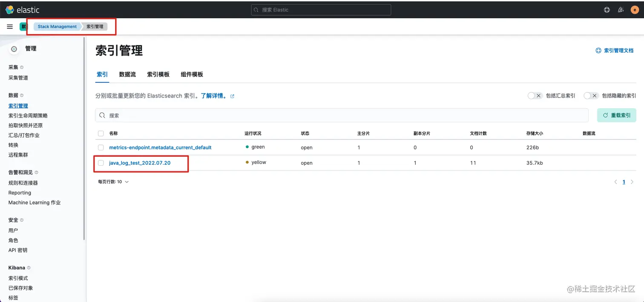Click the documentation lifebuoy icon beside 索引管理文档

click(598, 50)
